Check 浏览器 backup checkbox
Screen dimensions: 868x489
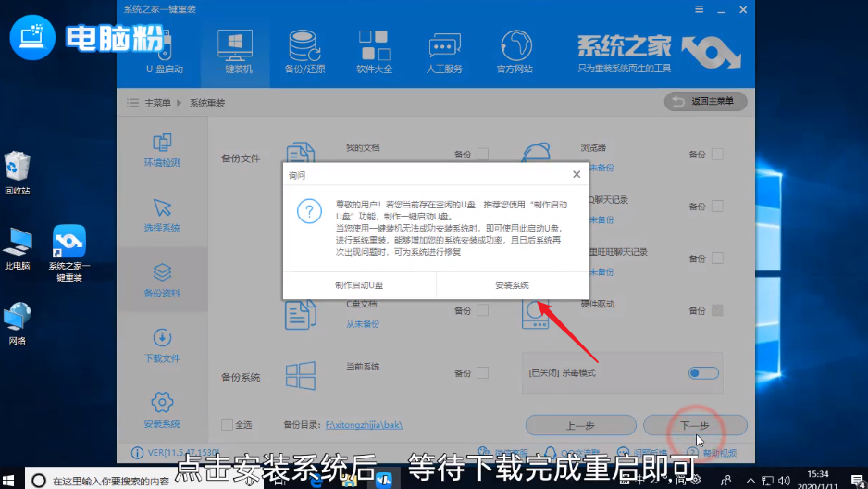(x=717, y=154)
